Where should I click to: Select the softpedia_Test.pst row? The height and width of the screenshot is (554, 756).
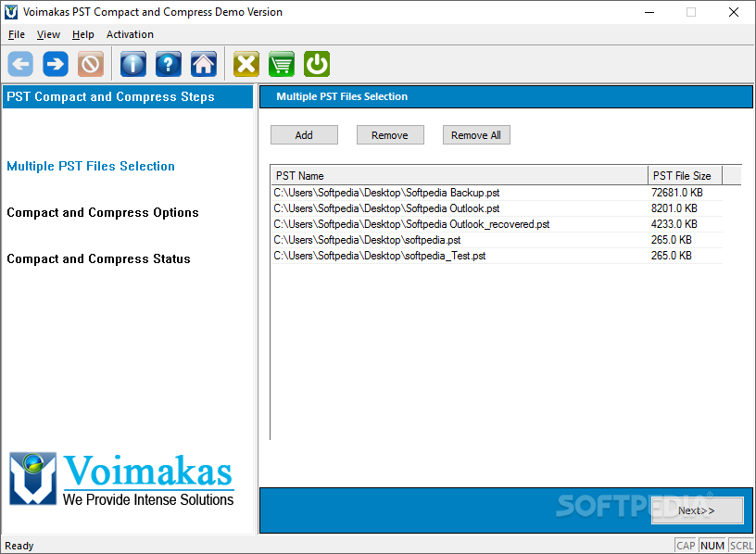pos(497,256)
